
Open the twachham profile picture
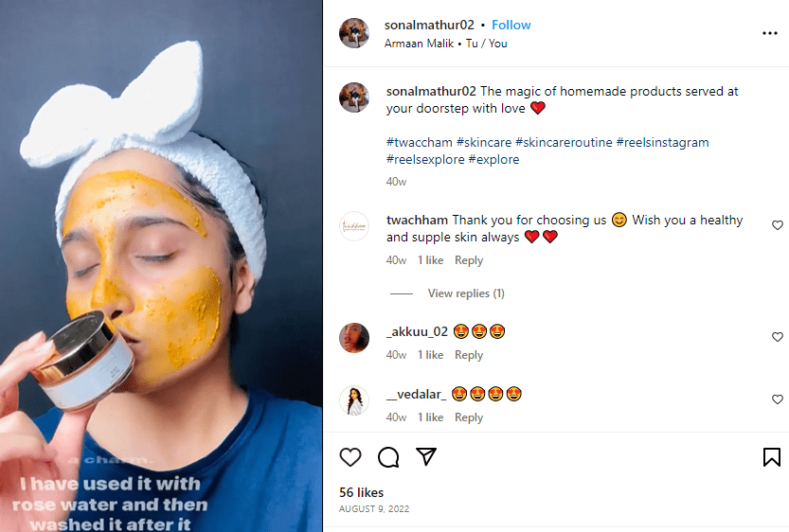(354, 227)
